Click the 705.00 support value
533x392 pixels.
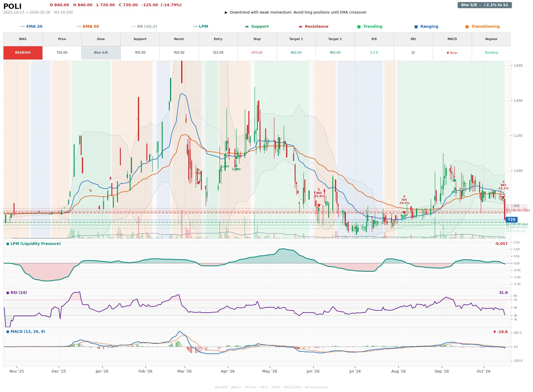(140, 53)
